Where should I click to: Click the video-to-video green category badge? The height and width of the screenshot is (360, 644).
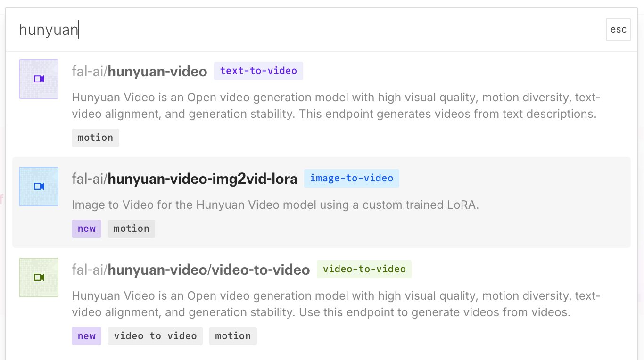click(x=364, y=270)
